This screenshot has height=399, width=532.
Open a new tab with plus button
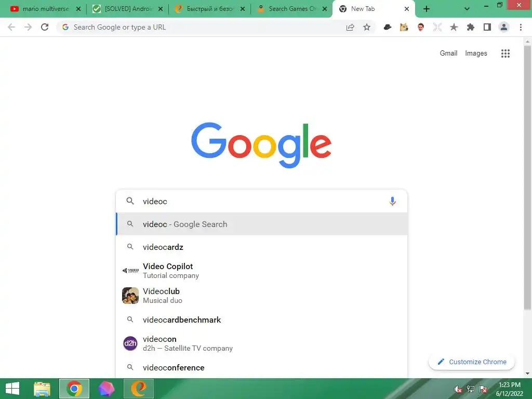click(x=427, y=9)
